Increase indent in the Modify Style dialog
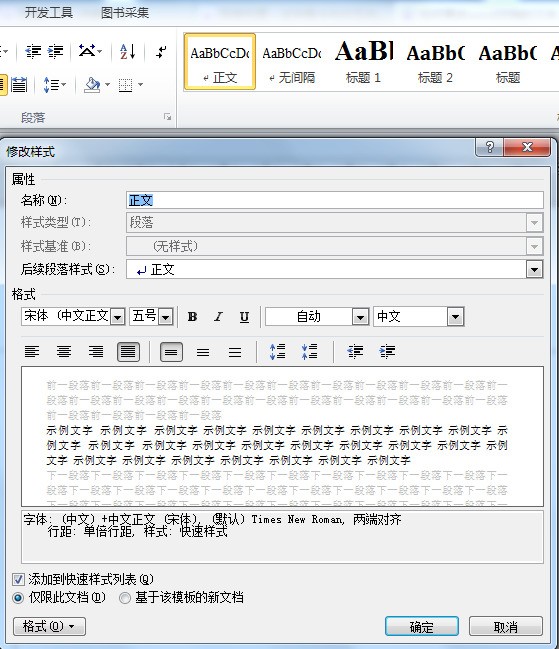 click(x=387, y=352)
